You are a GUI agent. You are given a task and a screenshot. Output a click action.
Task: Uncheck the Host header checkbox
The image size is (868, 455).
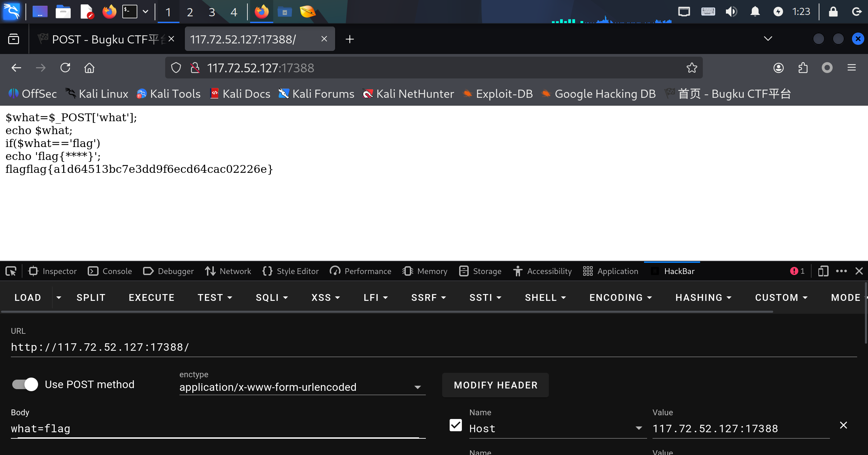(x=455, y=425)
